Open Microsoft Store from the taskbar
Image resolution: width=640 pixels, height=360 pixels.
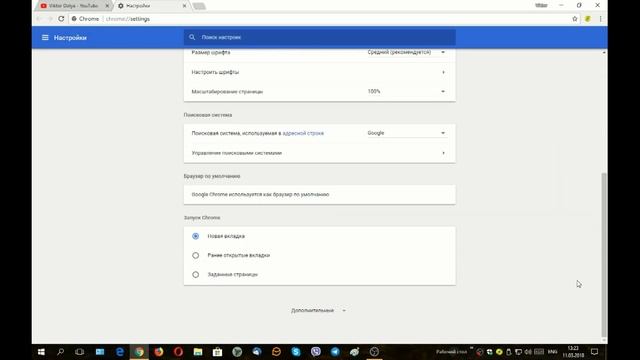click(218, 352)
